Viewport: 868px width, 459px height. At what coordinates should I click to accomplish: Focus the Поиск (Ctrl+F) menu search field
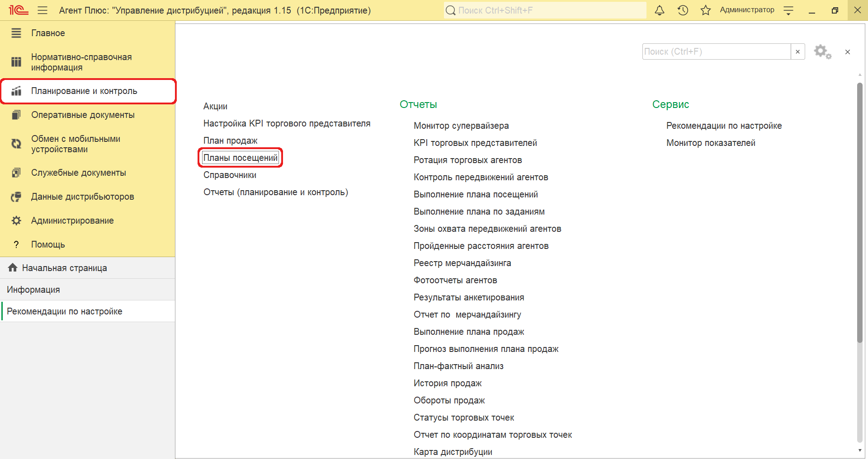(x=717, y=52)
